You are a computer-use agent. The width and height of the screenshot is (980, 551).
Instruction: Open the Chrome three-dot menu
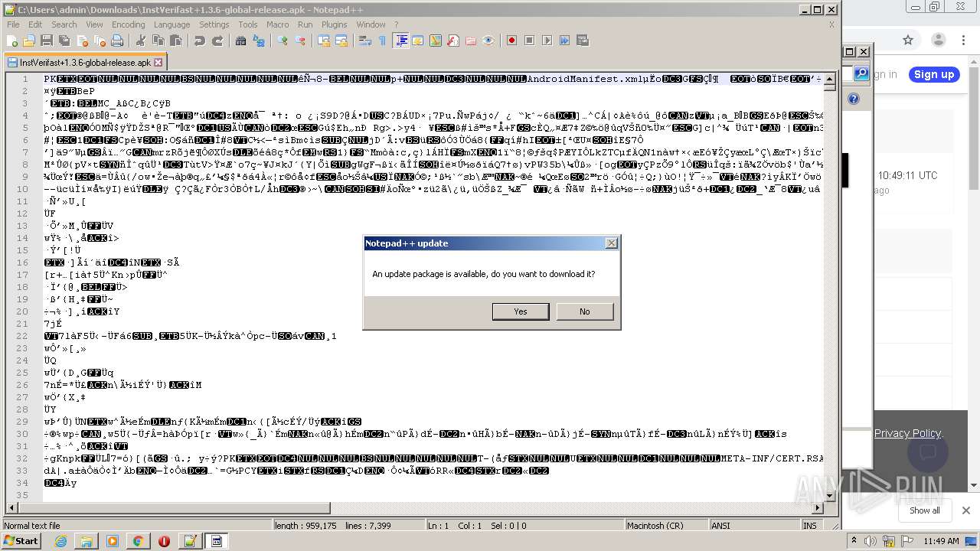point(964,40)
